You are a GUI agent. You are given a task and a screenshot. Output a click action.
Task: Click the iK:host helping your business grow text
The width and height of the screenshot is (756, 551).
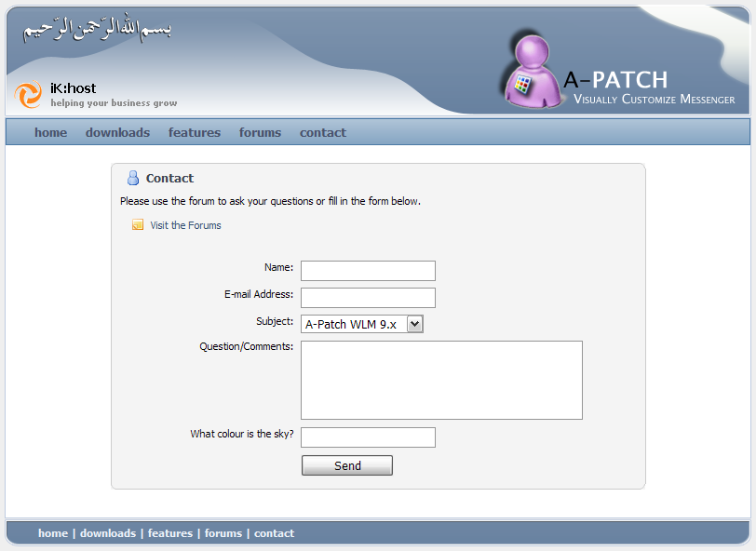tap(114, 95)
